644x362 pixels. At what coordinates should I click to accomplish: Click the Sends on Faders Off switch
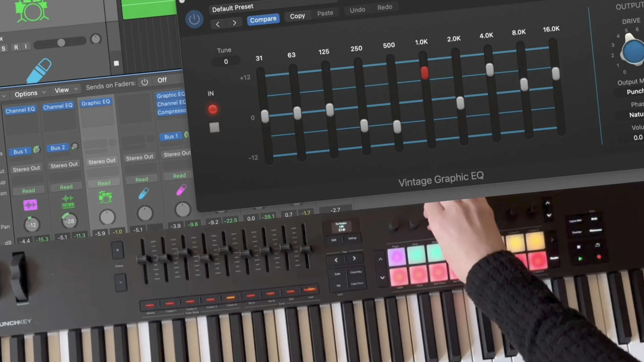click(x=162, y=80)
